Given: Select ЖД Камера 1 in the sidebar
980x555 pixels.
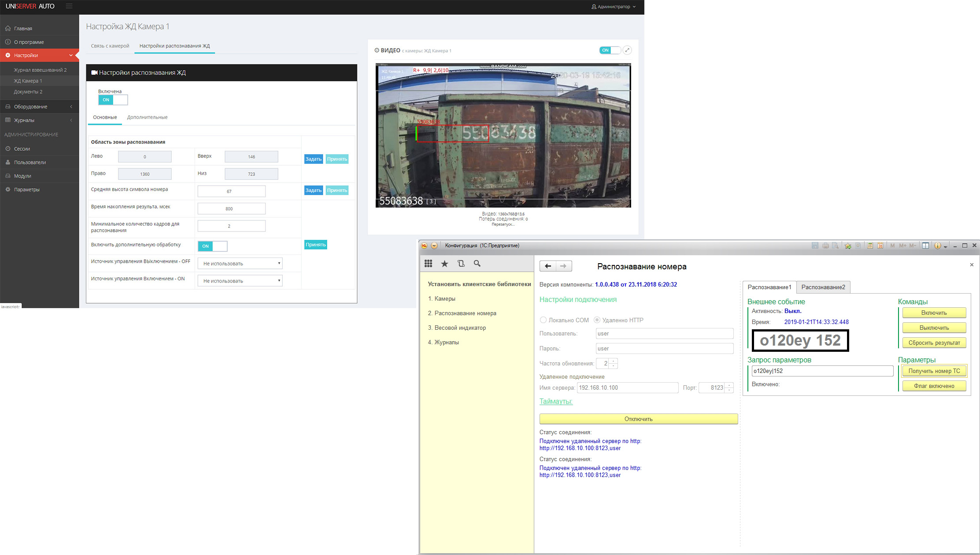Looking at the screenshot, I should (28, 81).
